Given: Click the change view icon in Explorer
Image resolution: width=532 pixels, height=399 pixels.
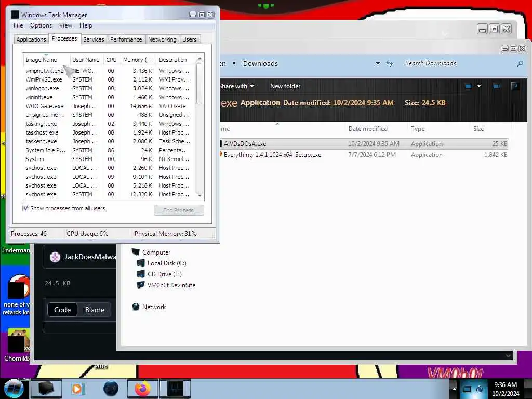Looking at the screenshot, I should coord(468,86).
